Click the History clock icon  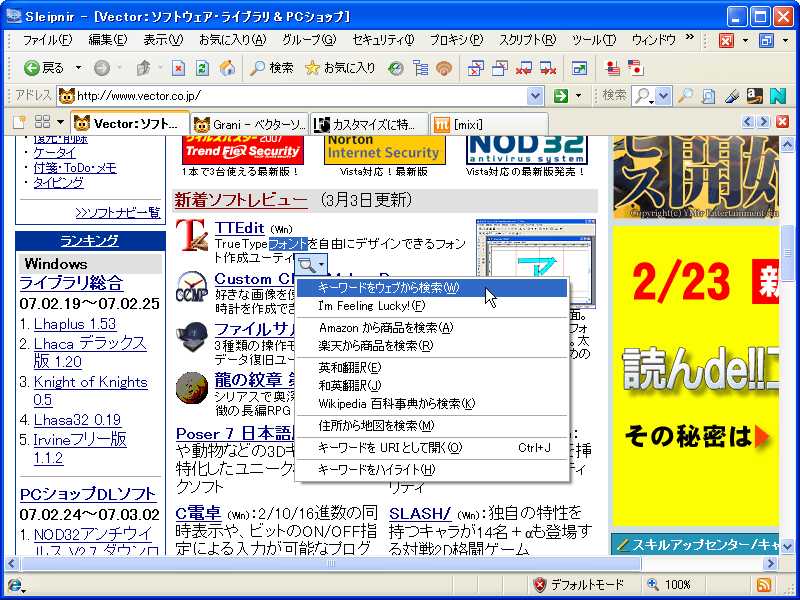395,68
